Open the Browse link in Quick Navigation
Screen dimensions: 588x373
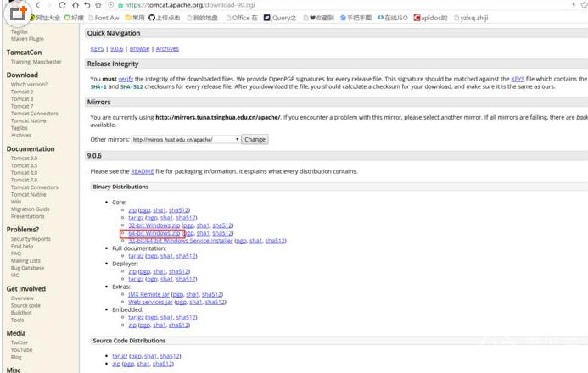139,48
